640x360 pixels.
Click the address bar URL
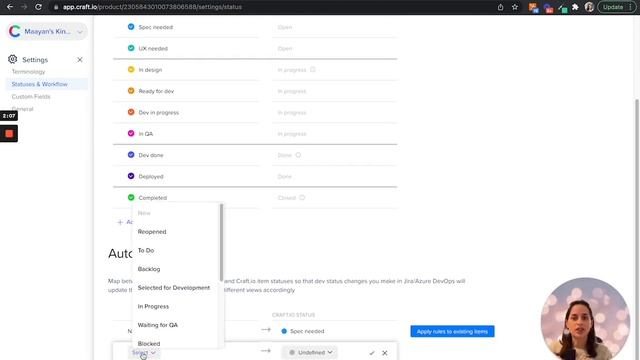point(152,7)
